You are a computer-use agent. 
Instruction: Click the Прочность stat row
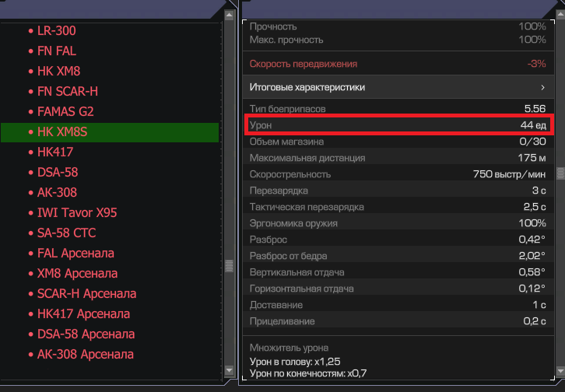pyautogui.click(x=398, y=26)
